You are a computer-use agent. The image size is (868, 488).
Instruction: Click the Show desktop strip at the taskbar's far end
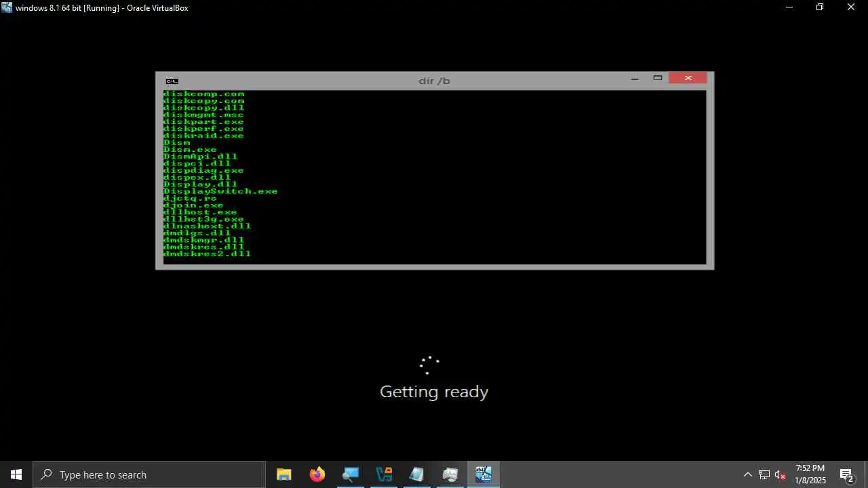(866, 474)
